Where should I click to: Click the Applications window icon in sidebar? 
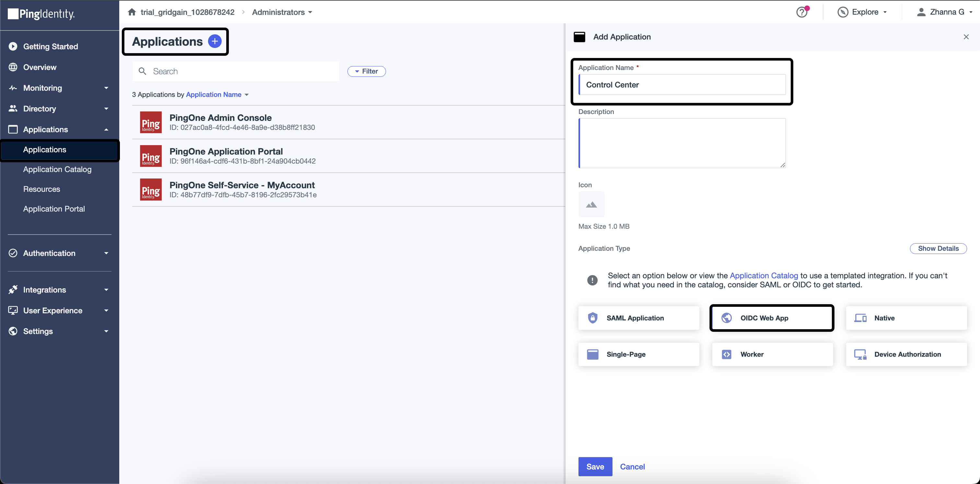pyautogui.click(x=13, y=129)
